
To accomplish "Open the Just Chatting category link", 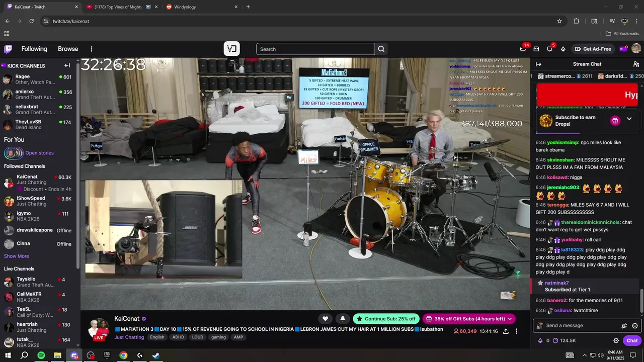I will point(129,337).
